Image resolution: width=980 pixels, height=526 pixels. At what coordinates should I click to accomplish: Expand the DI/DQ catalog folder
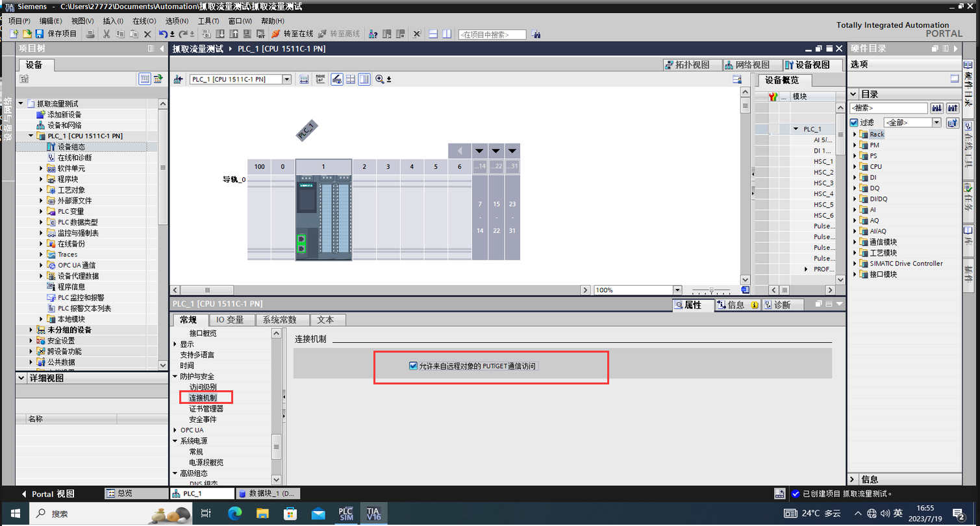click(855, 199)
